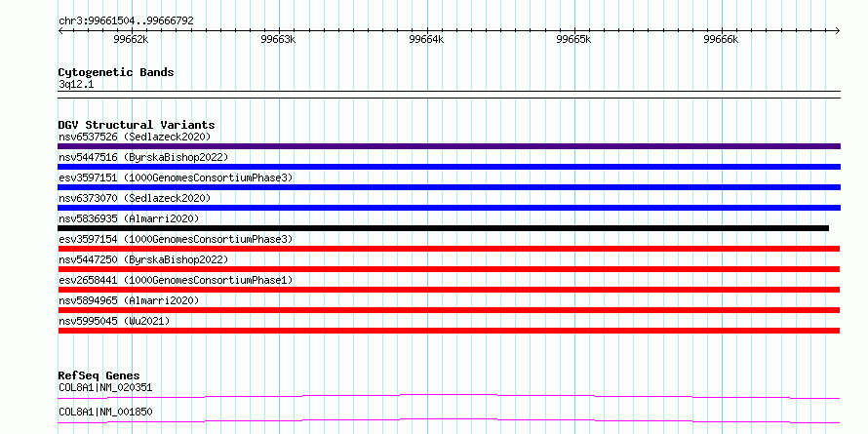
Task: Click the DGV Structural Variants track title
Action: (137, 125)
